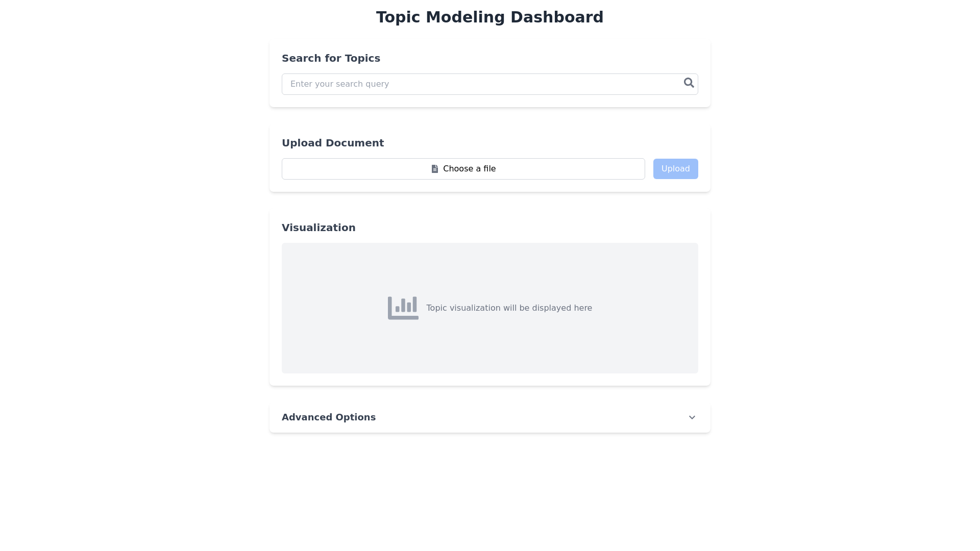The image size is (980, 551).
Task: Focus the search query input field
Action: click(480, 84)
